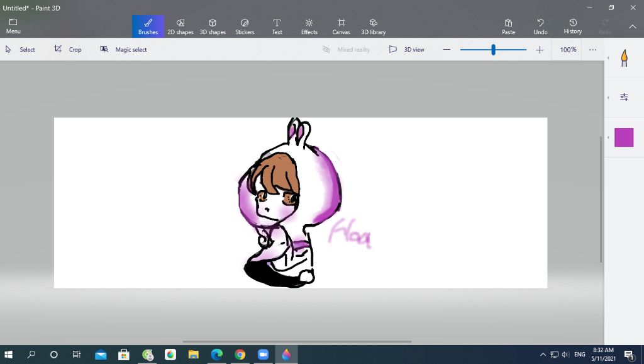Open the 3D library
Screen dimensions: 644x364
374,26
